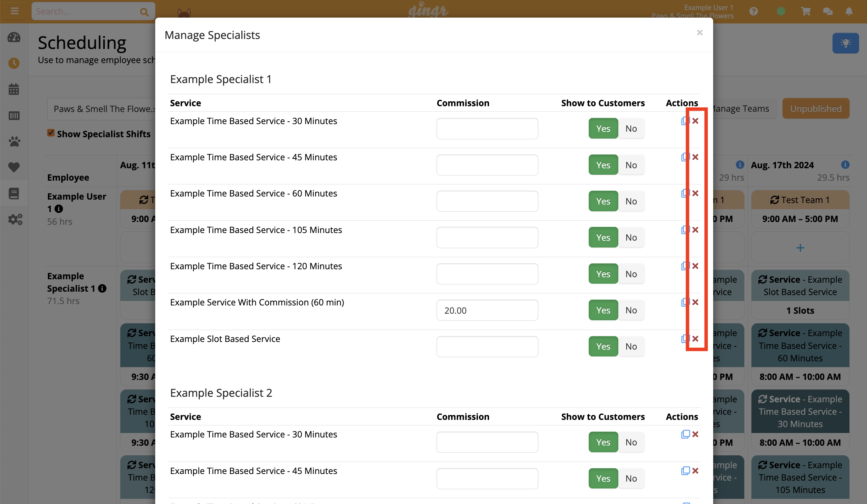The width and height of the screenshot is (867, 504).
Task: Keep Example Slot Based Service visible with Yes
Action: coord(603,346)
